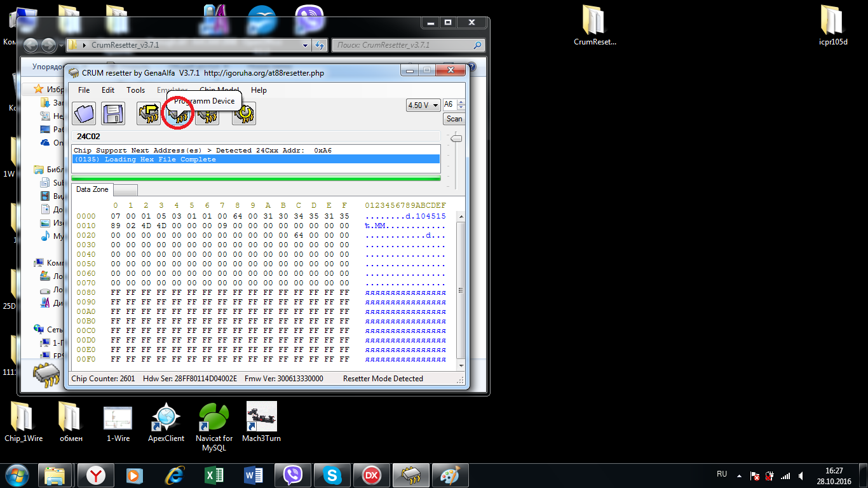Viewport: 868px width, 488px height.
Task: Click the Programm Device toolbar button
Action: 179,113
